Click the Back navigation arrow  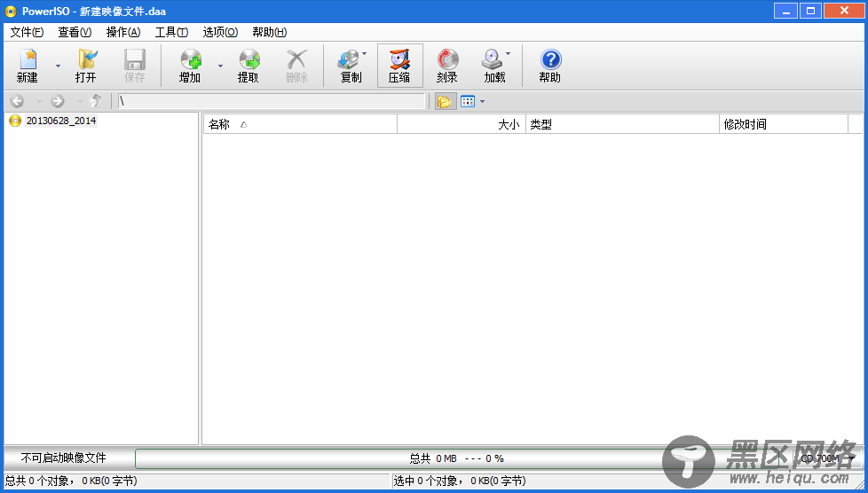(x=17, y=101)
